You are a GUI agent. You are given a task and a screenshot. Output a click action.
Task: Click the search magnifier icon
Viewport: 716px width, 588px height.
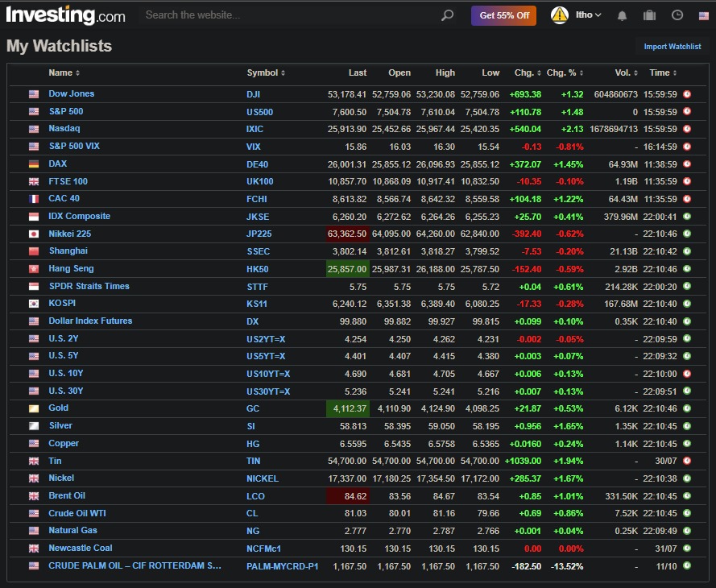tap(447, 15)
